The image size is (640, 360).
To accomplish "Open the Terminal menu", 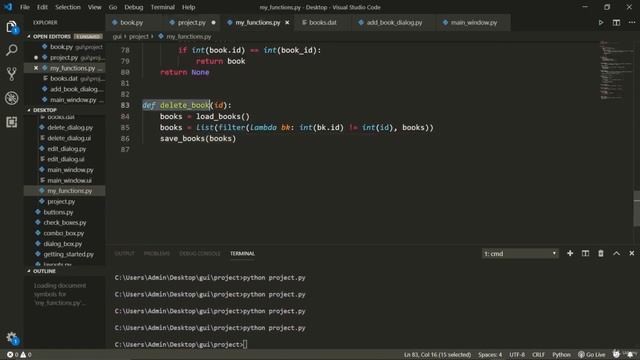I will (162, 7).
